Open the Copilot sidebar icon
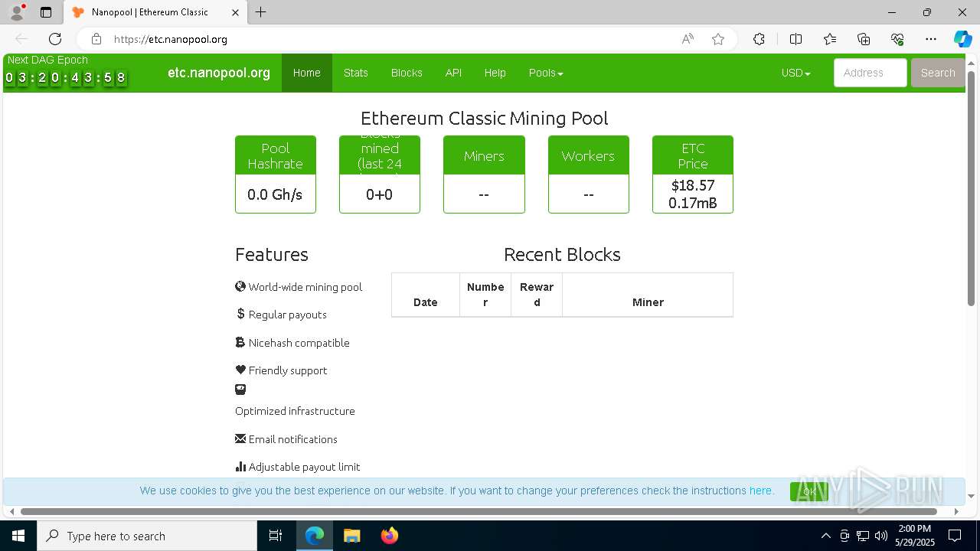Screen dimensions: 980x551 click(962, 39)
